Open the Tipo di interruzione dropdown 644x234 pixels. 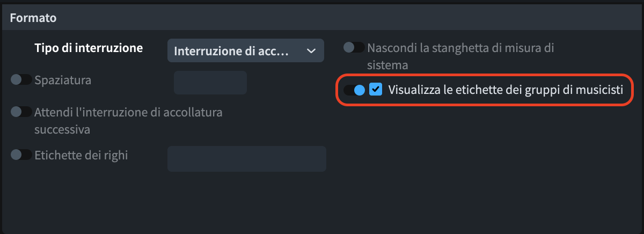point(245,51)
